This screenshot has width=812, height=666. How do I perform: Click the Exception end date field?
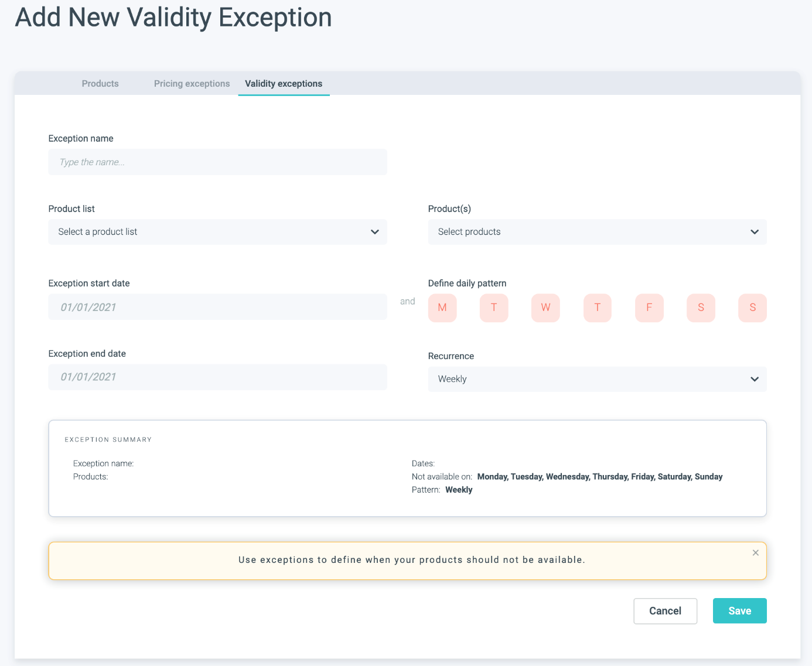[217, 377]
